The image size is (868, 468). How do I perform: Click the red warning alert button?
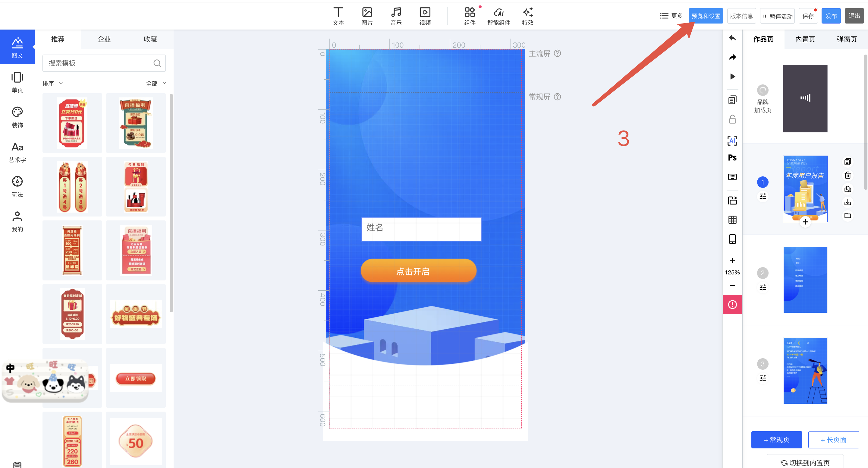pos(732,305)
